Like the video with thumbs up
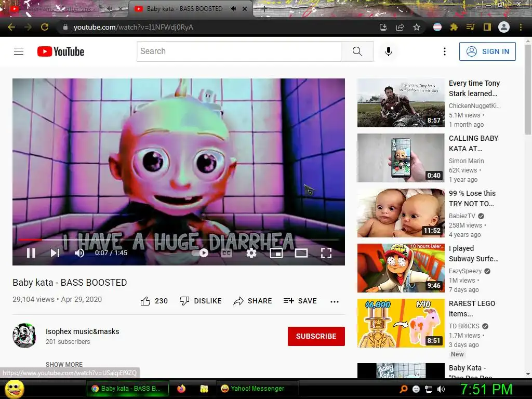The width and height of the screenshot is (532, 399). pos(154,301)
